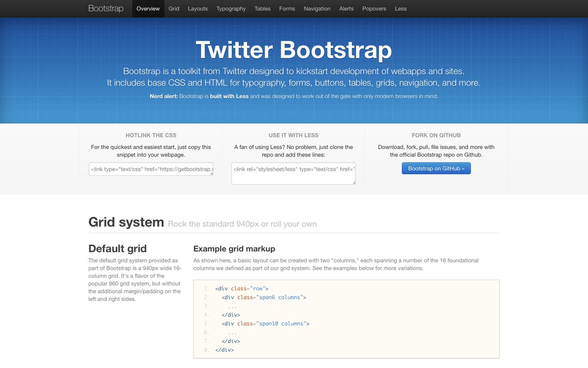Screen dimensions: 588x368
Task: Open the Bootstrap brand link in navbar
Action: pos(106,8)
